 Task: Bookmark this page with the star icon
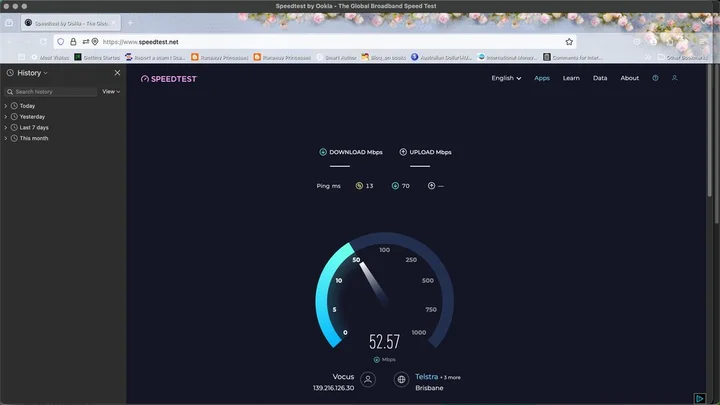(x=569, y=42)
